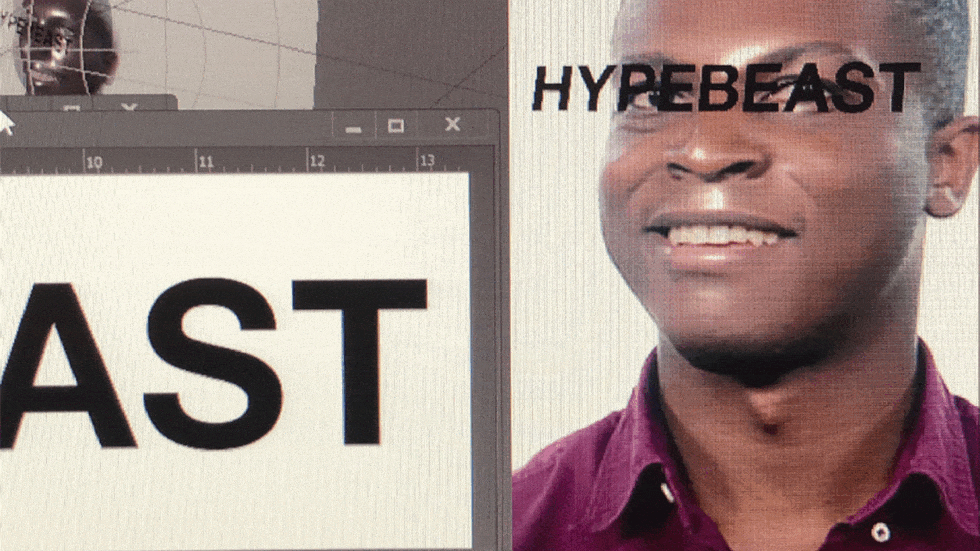Image resolution: width=980 pixels, height=551 pixels.
Task: Click the ruler mark labeled 11
Action: (x=205, y=162)
